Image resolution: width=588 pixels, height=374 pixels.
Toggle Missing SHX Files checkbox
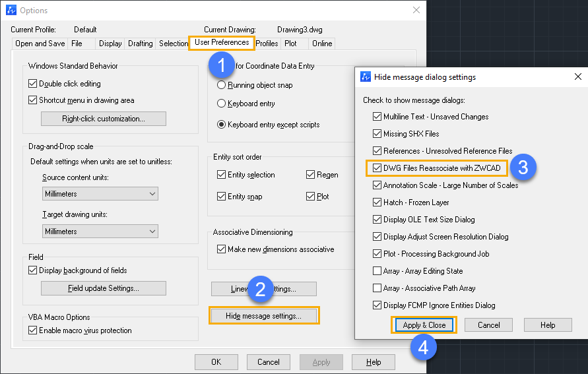click(x=377, y=134)
